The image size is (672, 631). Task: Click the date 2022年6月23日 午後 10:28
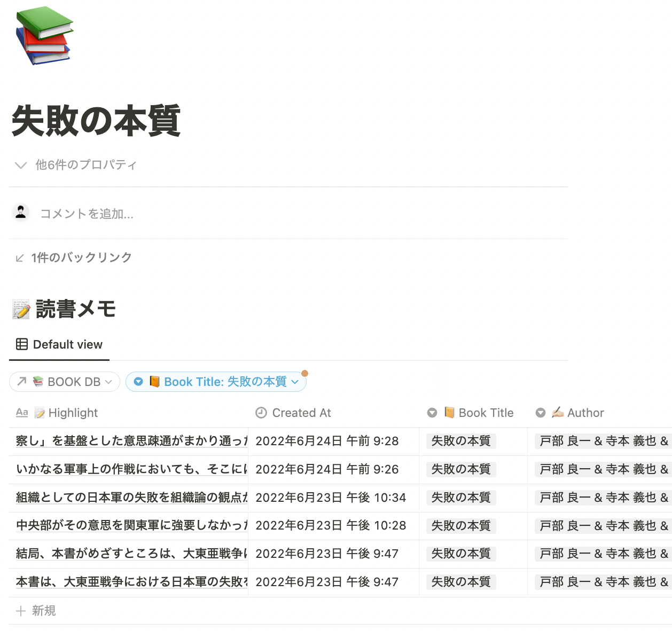click(331, 526)
